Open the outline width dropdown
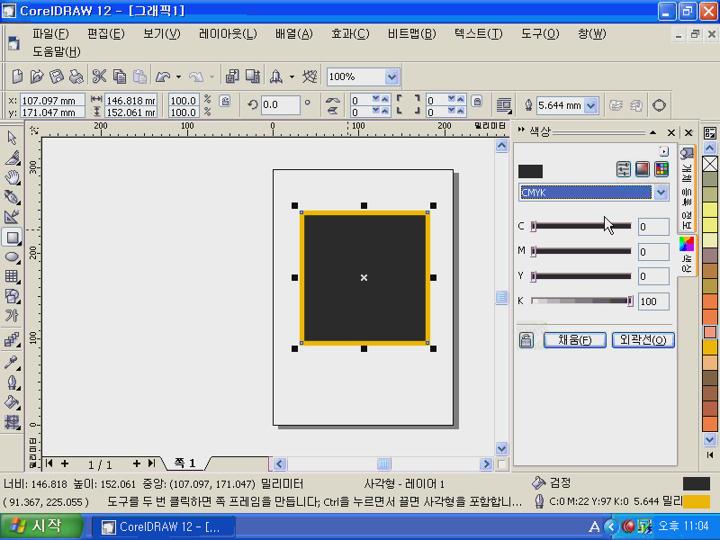This screenshot has height=540, width=720. tap(591, 106)
